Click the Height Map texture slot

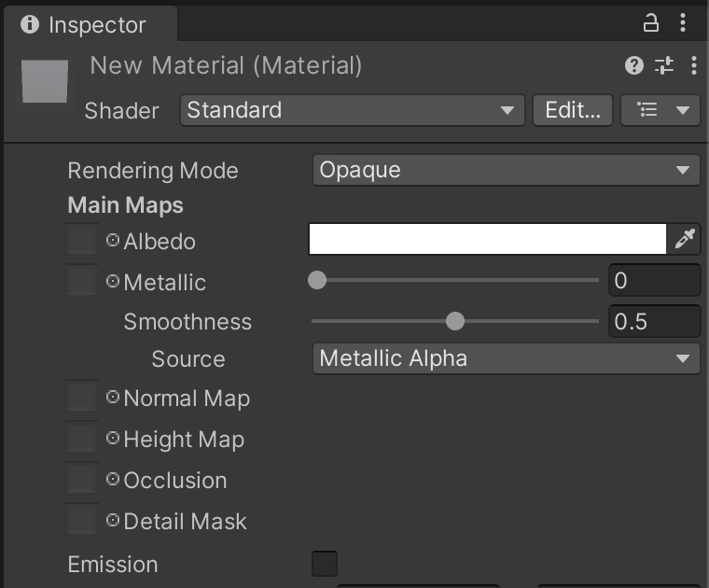[82, 439]
